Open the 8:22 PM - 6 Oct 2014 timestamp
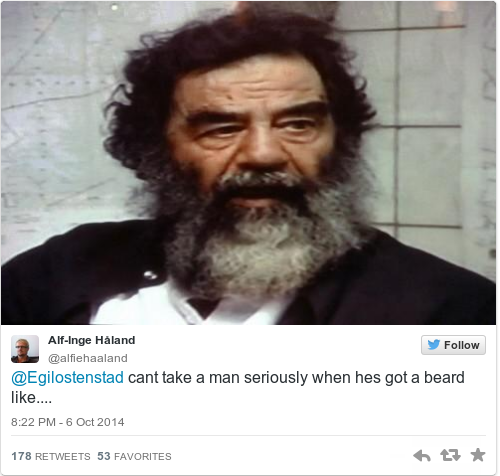Image resolution: width=500 pixels, height=476 pixels. [x=68, y=422]
